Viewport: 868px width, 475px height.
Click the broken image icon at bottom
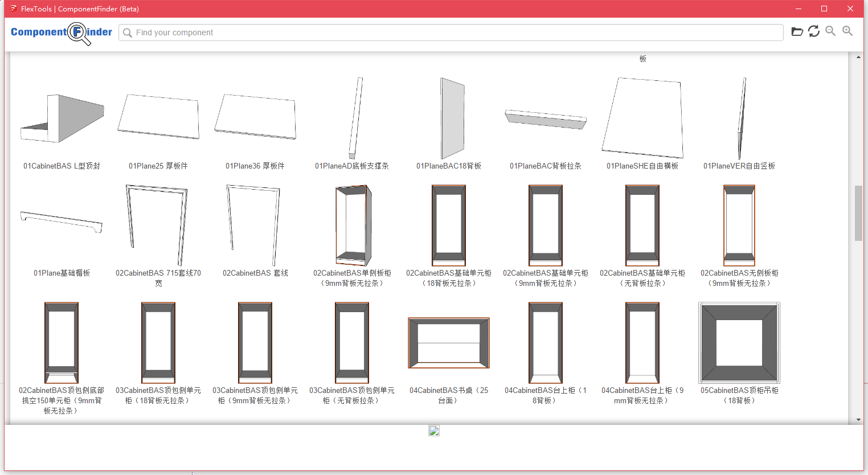(434, 431)
